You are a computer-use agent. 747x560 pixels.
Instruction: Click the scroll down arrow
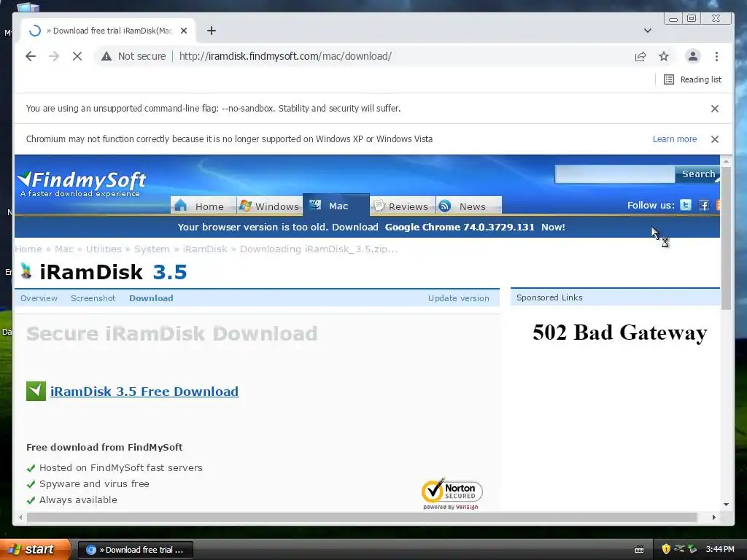pyautogui.click(x=726, y=505)
